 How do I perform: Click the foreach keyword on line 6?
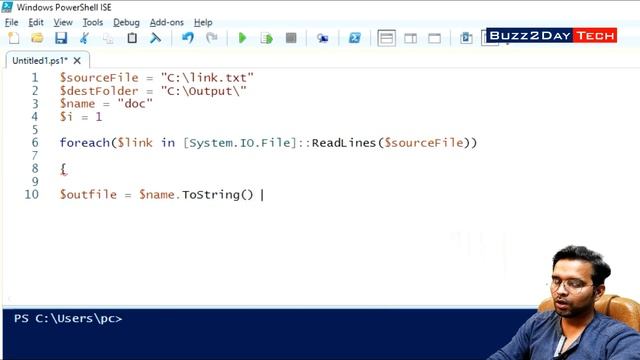84,143
